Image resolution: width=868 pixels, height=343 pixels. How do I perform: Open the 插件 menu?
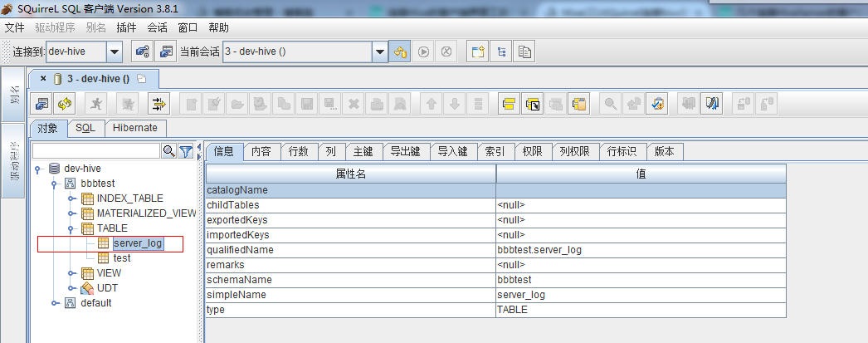[126, 27]
